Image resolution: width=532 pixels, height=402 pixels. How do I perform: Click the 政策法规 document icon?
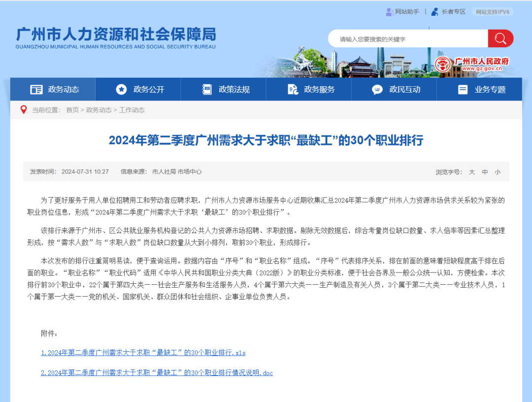point(207,89)
